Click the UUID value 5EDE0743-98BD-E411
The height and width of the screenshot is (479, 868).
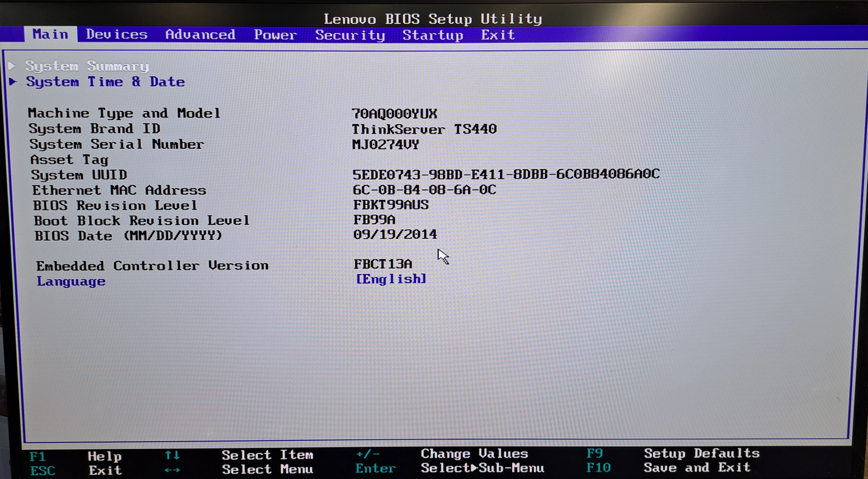pos(506,174)
